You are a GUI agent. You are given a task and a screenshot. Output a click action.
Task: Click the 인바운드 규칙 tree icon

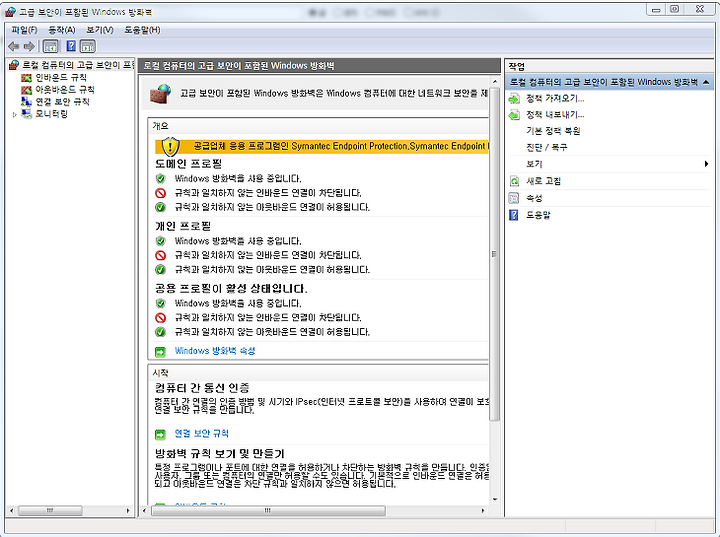click(x=27, y=77)
